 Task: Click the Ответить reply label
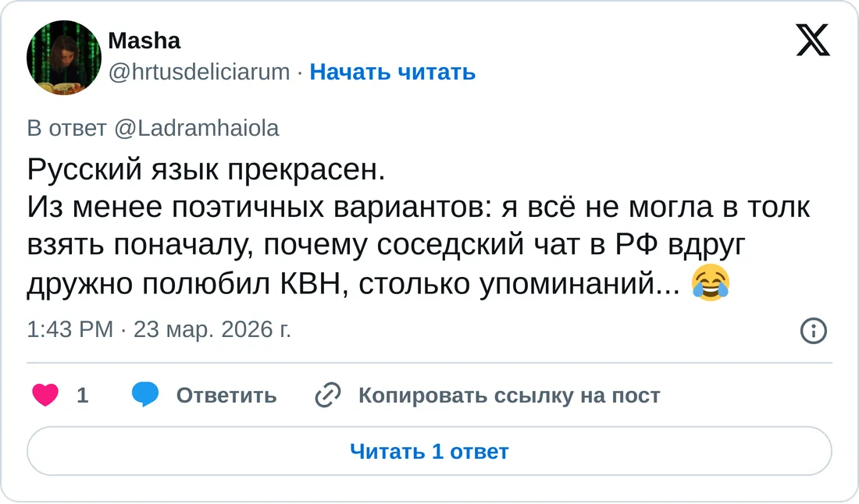(x=226, y=396)
